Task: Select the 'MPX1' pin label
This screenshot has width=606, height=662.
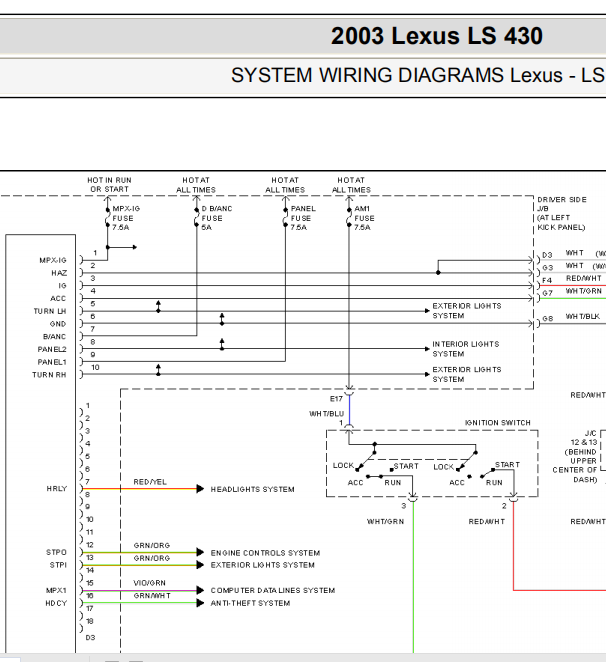Action: (x=56, y=590)
